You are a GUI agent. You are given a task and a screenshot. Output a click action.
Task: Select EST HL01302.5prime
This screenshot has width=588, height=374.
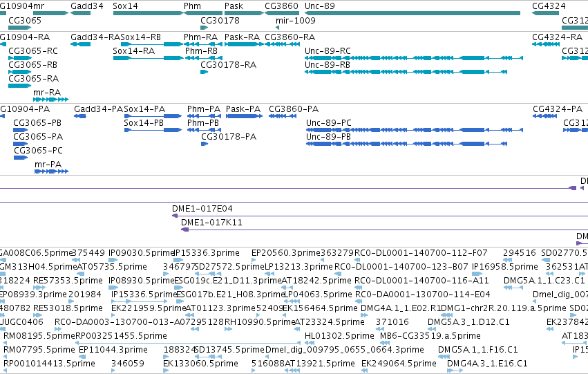tap(340, 336)
